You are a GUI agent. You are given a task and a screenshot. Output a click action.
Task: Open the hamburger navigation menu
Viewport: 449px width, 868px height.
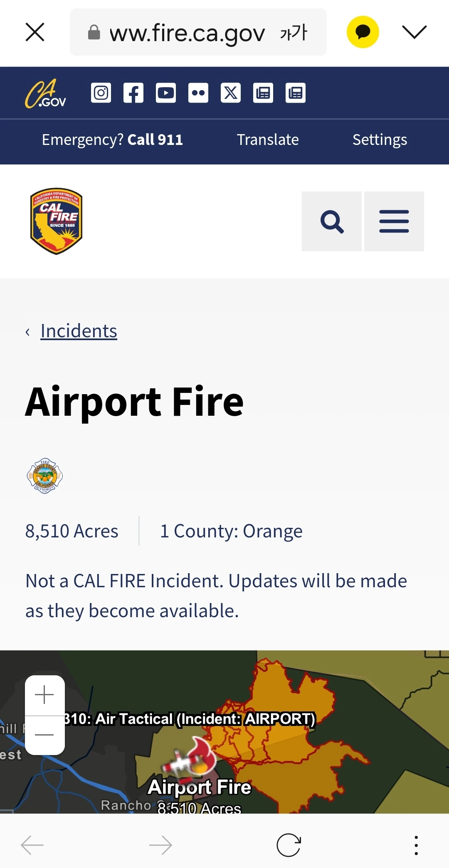tap(394, 221)
